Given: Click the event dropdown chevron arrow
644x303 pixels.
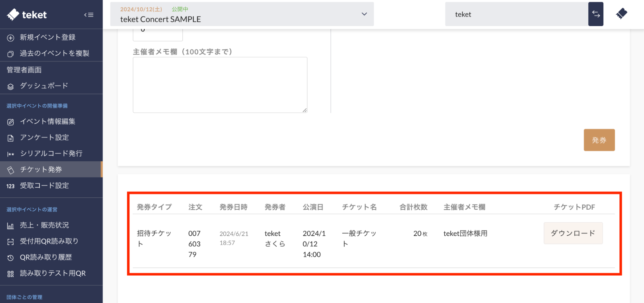Looking at the screenshot, I should pos(364,14).
